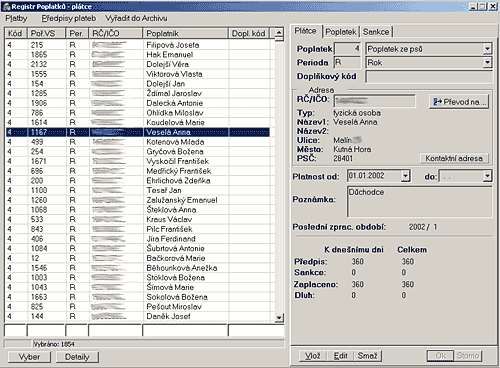
Task: Sort by the Kód column header
Action: click(x=16, y=33)
